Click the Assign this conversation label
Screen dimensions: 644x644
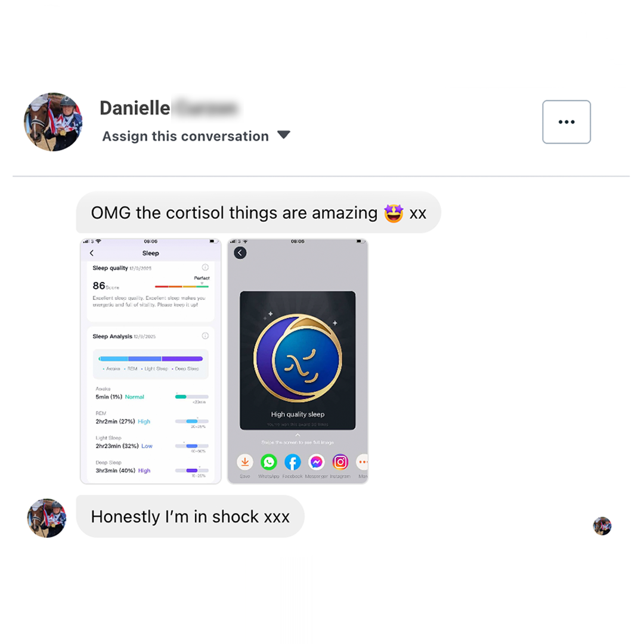[x=185, y=136]
